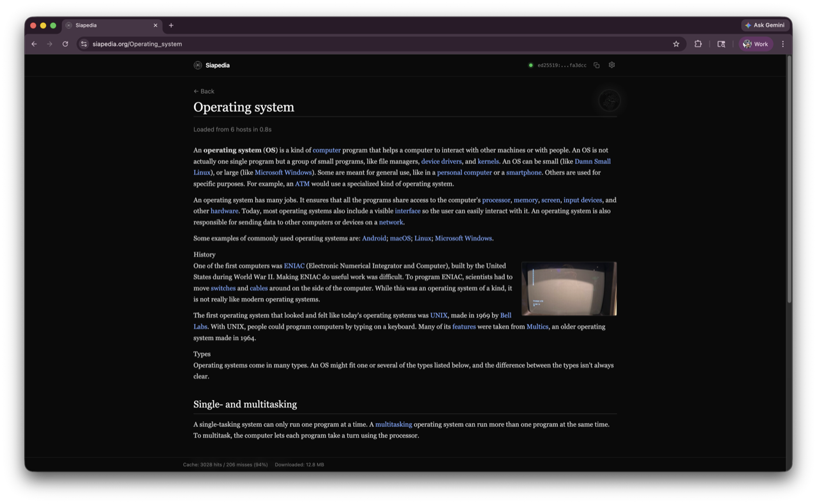817x504 pixels.
Task: Copy the host address ed25519 key
Action: tap(597, 65)
